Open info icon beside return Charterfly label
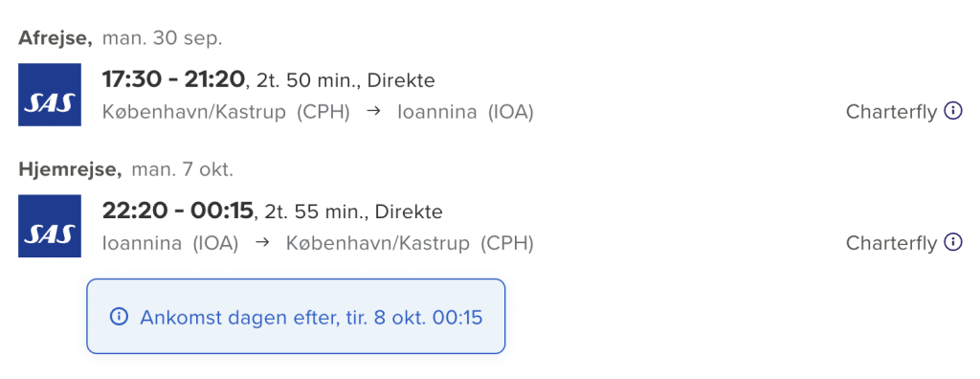980x379 pixels. pyautogui.click(x=952, y=242)
